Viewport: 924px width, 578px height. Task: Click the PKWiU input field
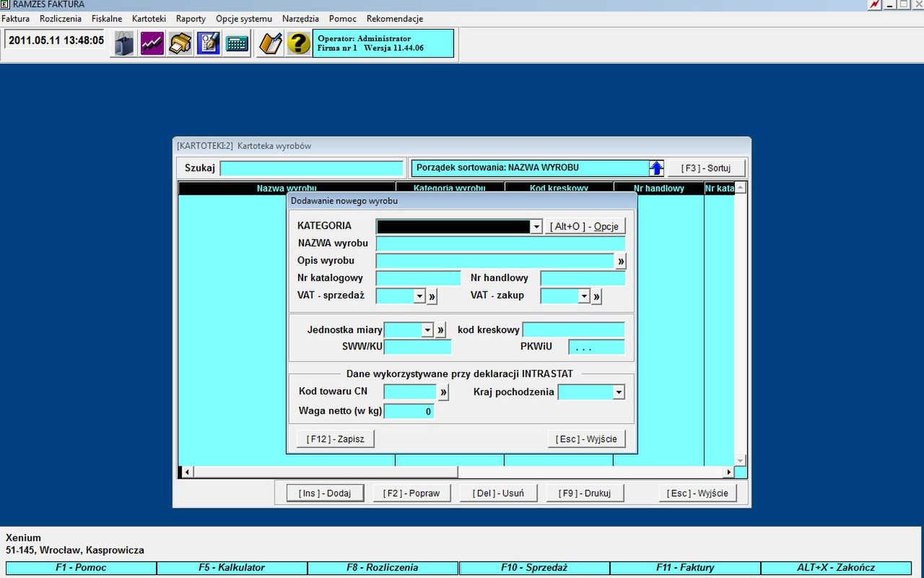(x=596, y=347)
